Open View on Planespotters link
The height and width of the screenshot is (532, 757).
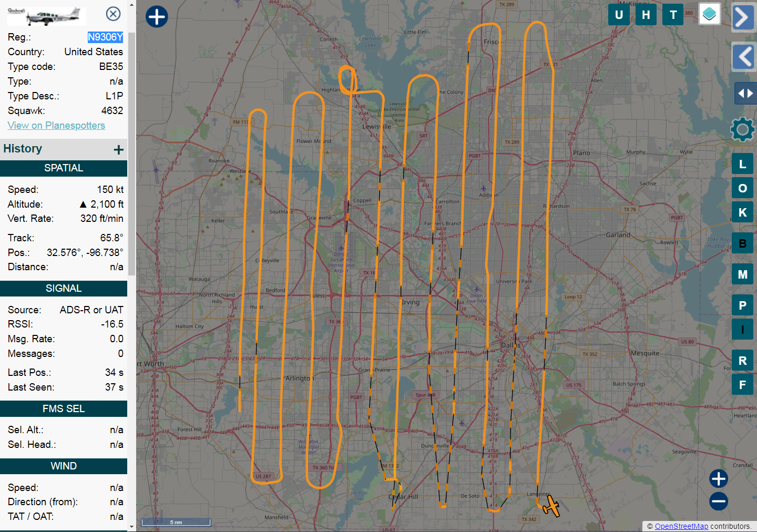pyautogui.click(x=56, y=126)
